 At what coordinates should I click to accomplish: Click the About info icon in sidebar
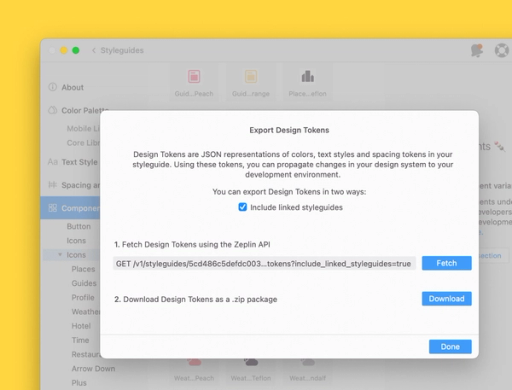(53, 87)
